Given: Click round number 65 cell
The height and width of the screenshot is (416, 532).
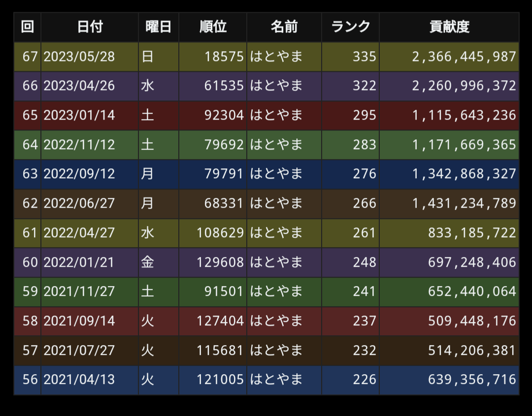Looking at the screenshot, I should pyautogui.click(x=30, y=115).
